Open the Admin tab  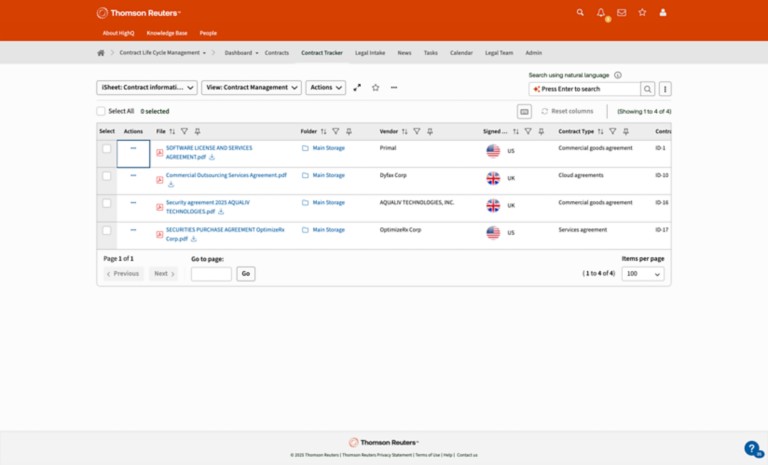pos(533,53)
